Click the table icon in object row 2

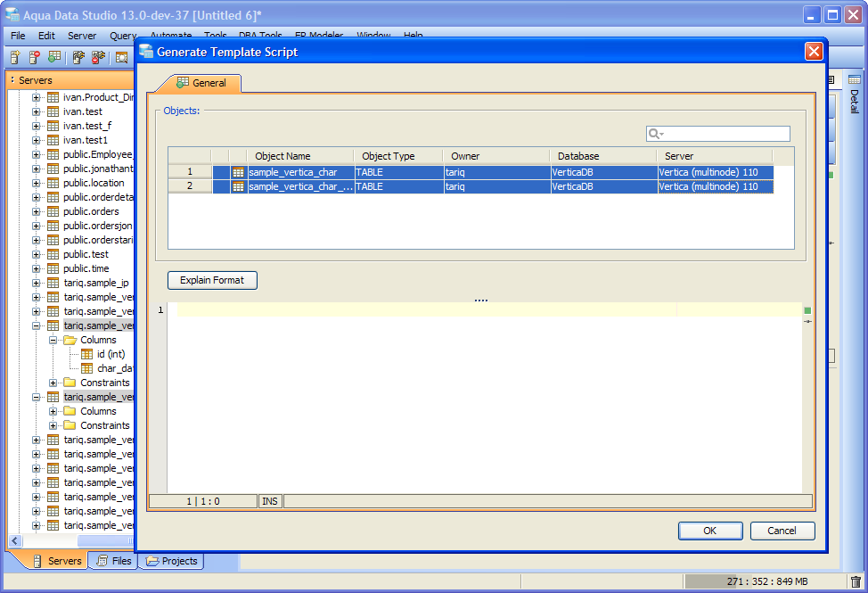pos(238,186)
